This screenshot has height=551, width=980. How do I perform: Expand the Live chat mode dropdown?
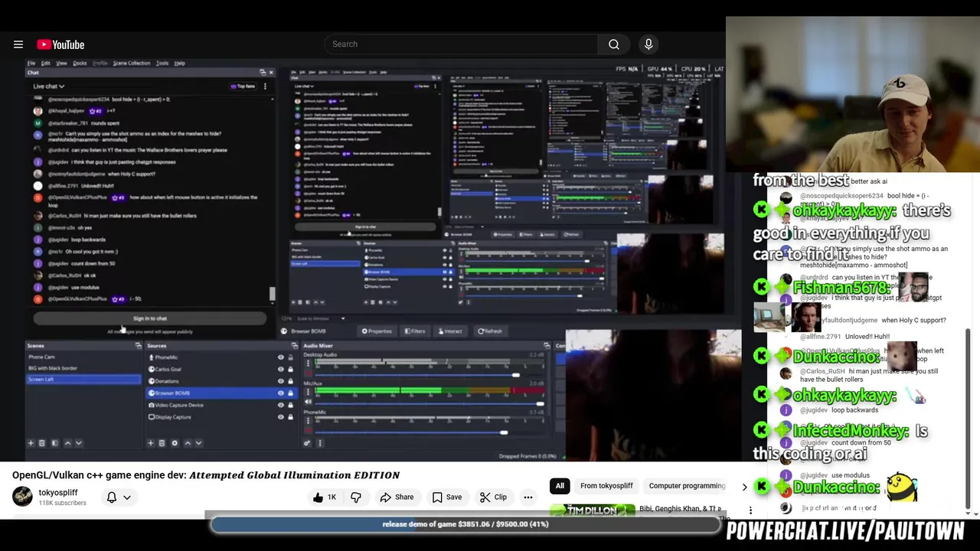(x=49, y=86)
